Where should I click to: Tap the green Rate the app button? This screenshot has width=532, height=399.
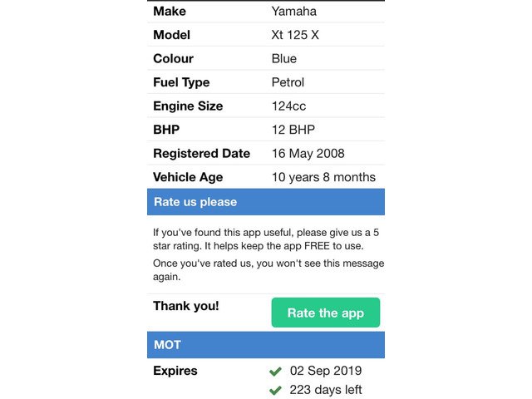325,313
